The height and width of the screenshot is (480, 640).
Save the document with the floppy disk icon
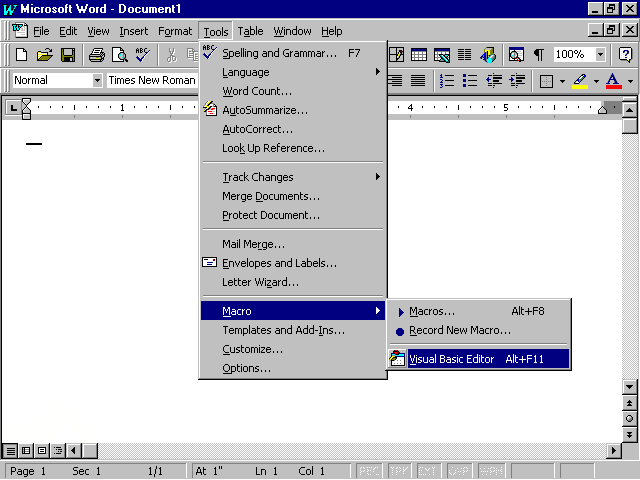tap(68, 55)
